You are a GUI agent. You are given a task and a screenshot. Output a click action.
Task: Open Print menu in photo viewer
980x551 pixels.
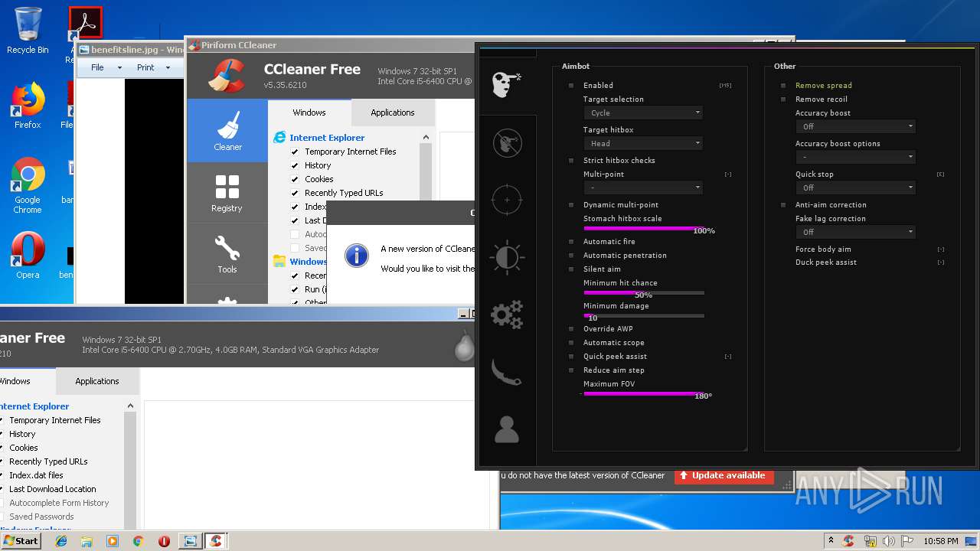[x=145, y=67]
